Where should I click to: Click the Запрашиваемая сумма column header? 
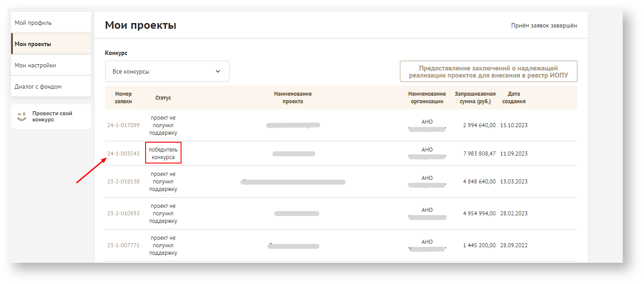coord(475,97)
